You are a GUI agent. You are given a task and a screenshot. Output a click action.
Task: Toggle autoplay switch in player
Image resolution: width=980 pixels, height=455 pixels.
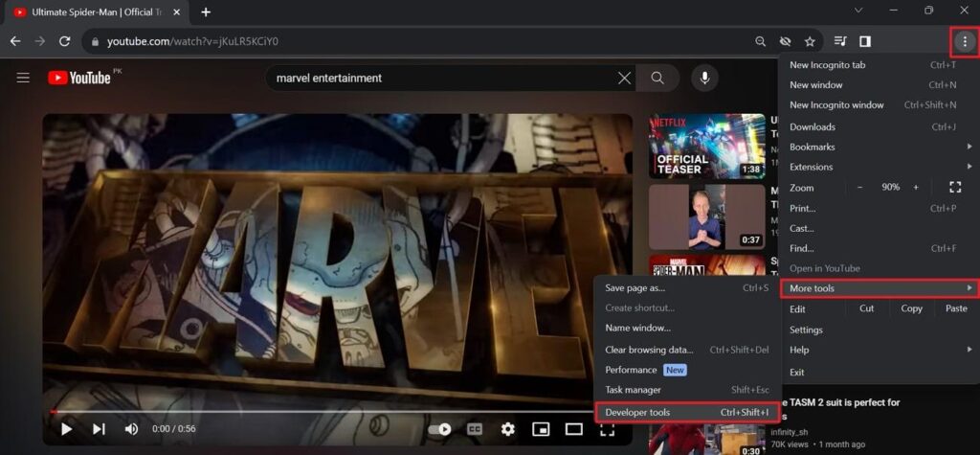click(x=440, y=429)
